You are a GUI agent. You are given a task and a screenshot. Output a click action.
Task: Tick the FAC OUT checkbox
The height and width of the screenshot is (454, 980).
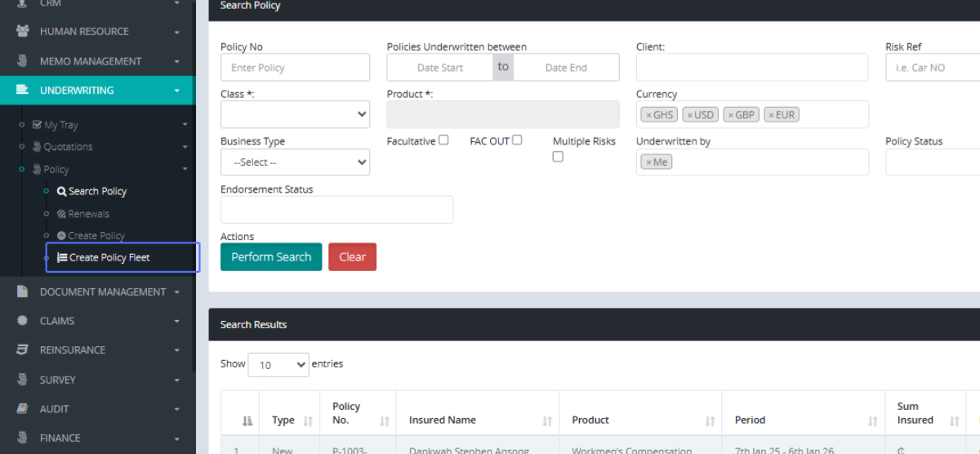click(517, 140)
